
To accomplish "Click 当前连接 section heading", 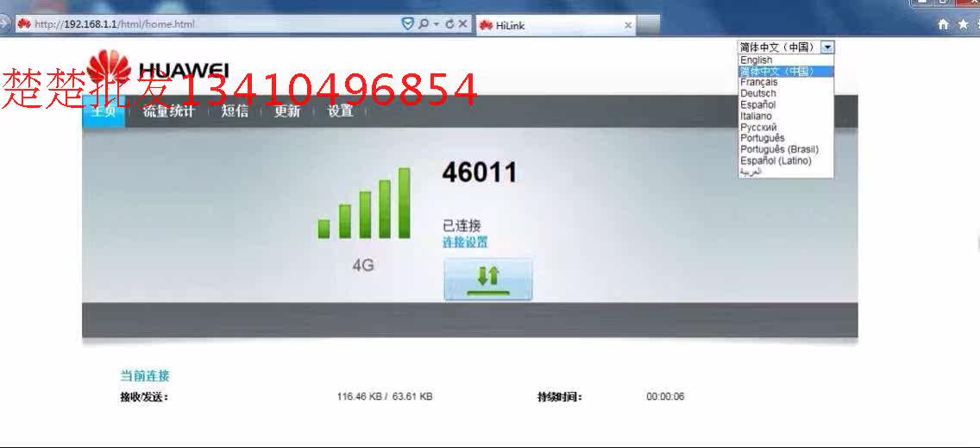I will pyautogui.click(x=145, y=375).
